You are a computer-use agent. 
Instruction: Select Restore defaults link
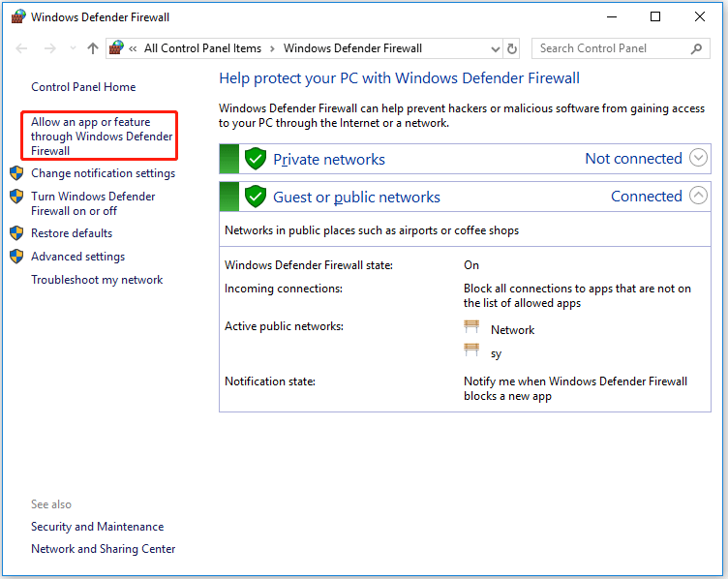coord(72,233)
